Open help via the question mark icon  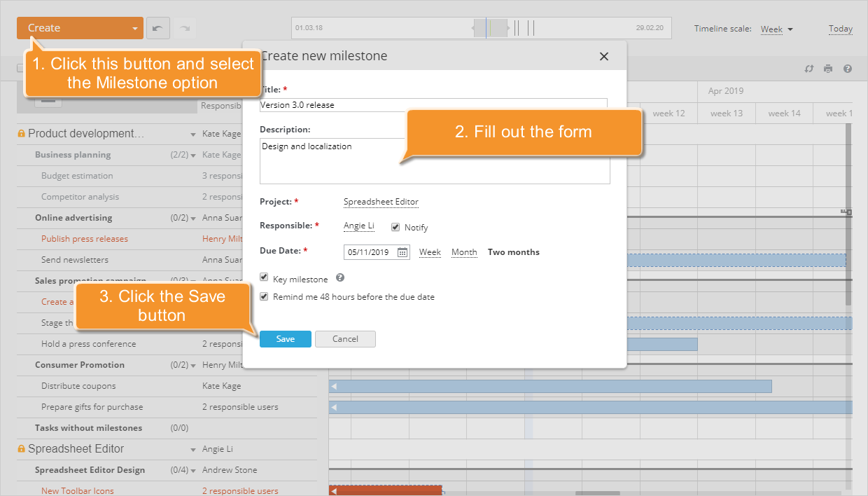coord(848,69)
